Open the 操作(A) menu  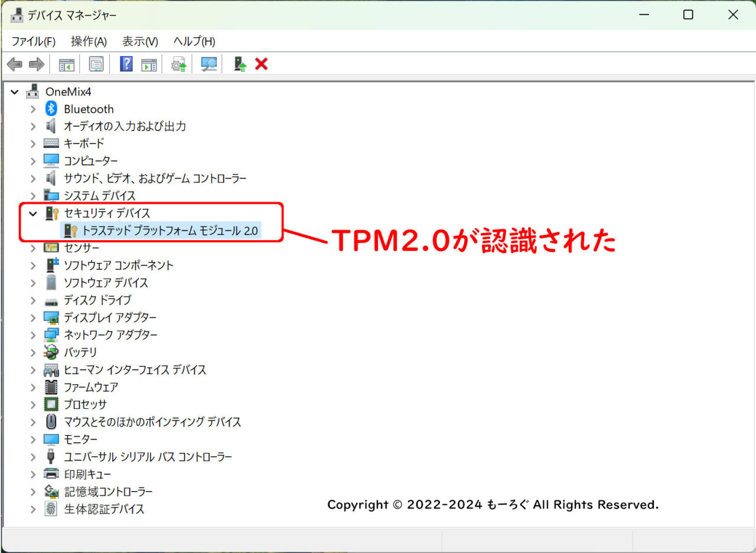click(89, 41)
